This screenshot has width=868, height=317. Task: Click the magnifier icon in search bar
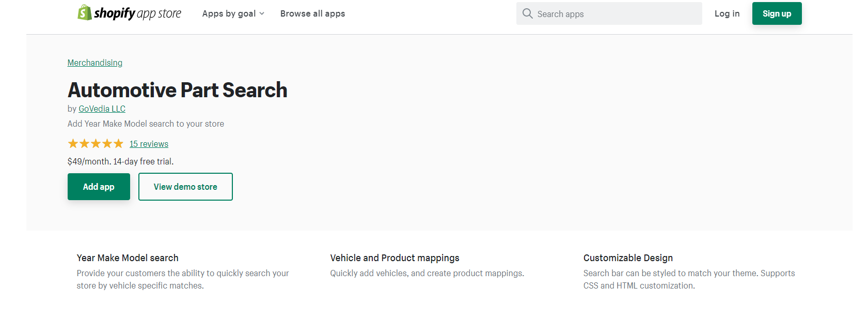tap(527, 13)
